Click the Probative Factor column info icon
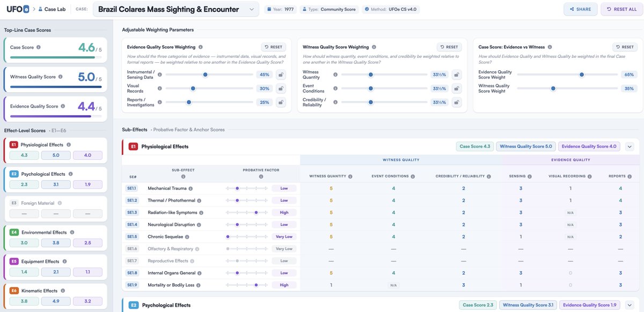The image size is (644, 312). (x=261, y=176)
